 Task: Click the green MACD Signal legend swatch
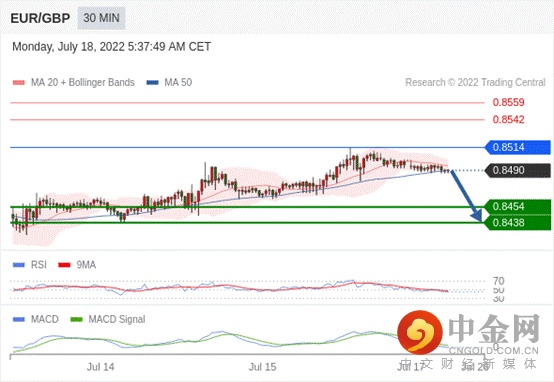click(76, 319)
